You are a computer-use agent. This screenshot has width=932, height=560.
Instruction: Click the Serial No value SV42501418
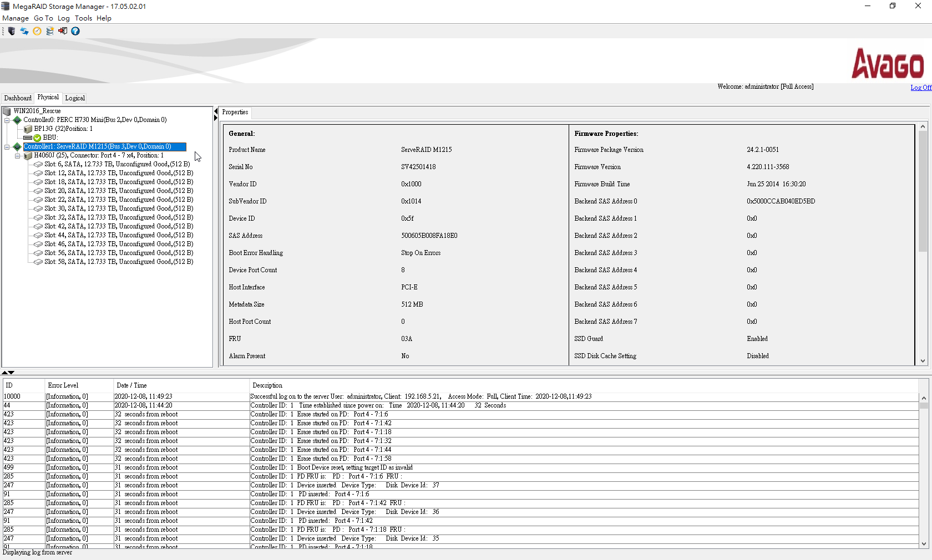point(418,167)
